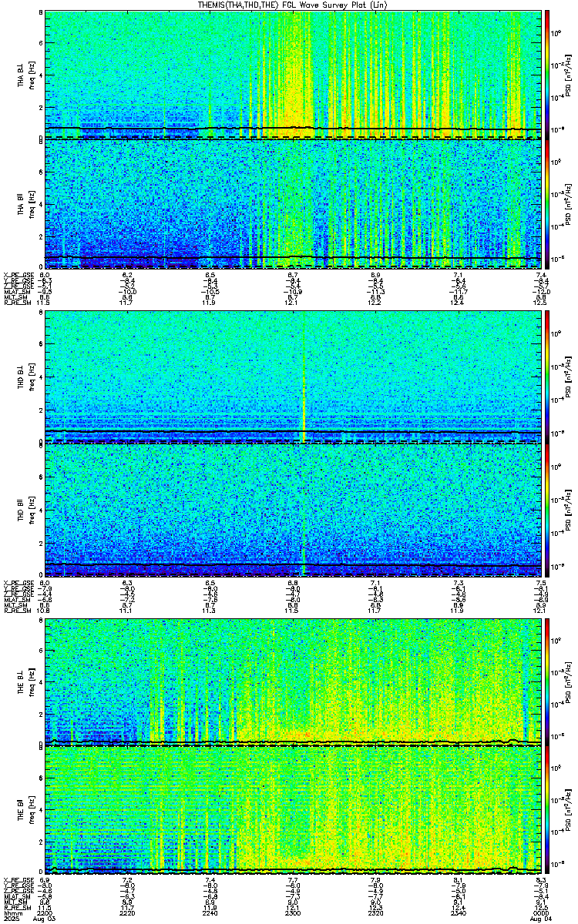Click the THE BL spectrogram panel

pos(293,681)
